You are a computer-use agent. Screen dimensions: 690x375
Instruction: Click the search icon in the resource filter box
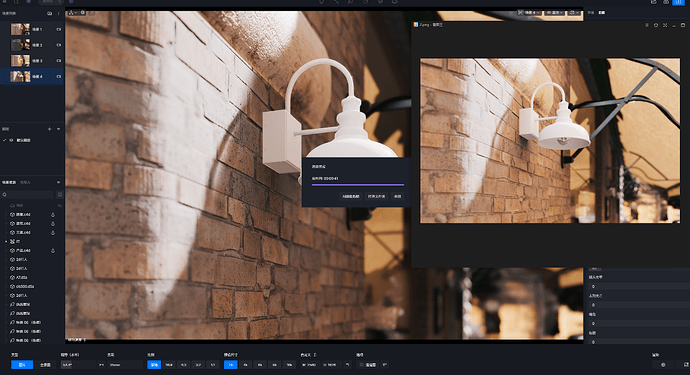tap(4, 194)
